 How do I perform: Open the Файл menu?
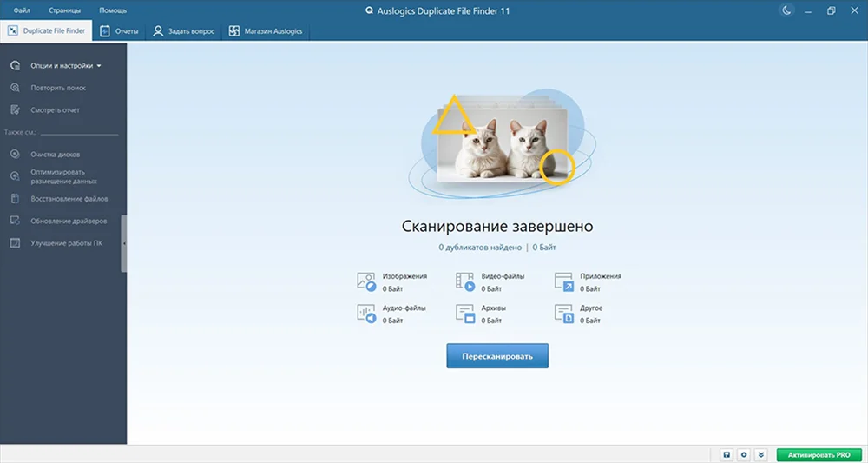coord(22,10)
